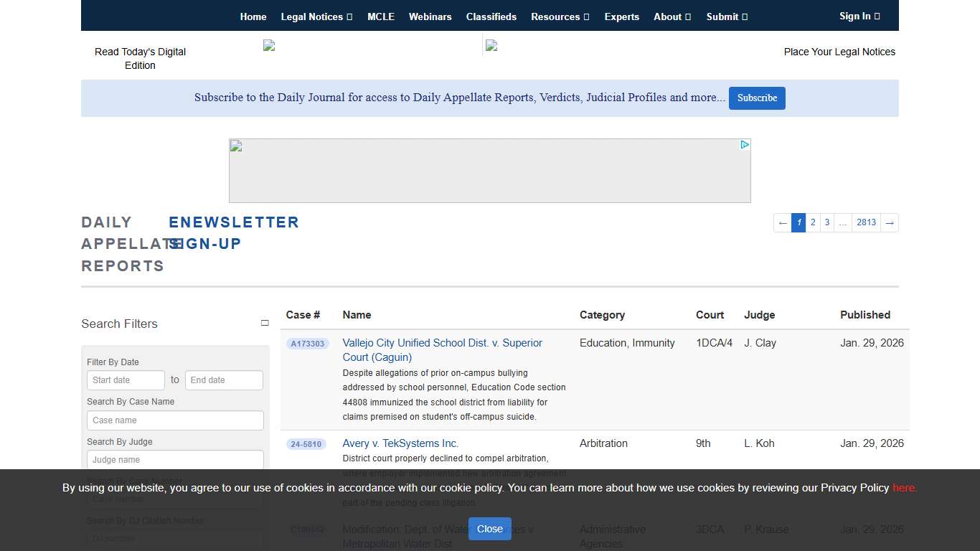Click case number badge 24-5810
Screen dimensions: 980x551
[306, 444]
